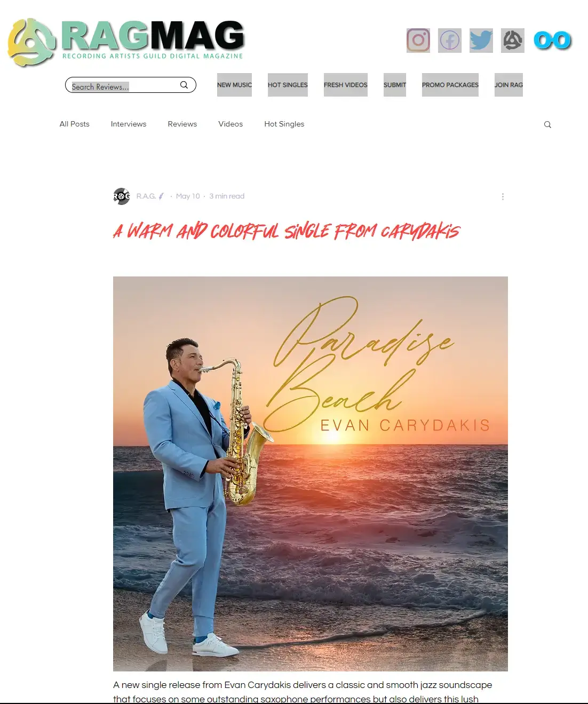
Task: Open the FRESH VIDEOS menu item
Action: point(346,85)
